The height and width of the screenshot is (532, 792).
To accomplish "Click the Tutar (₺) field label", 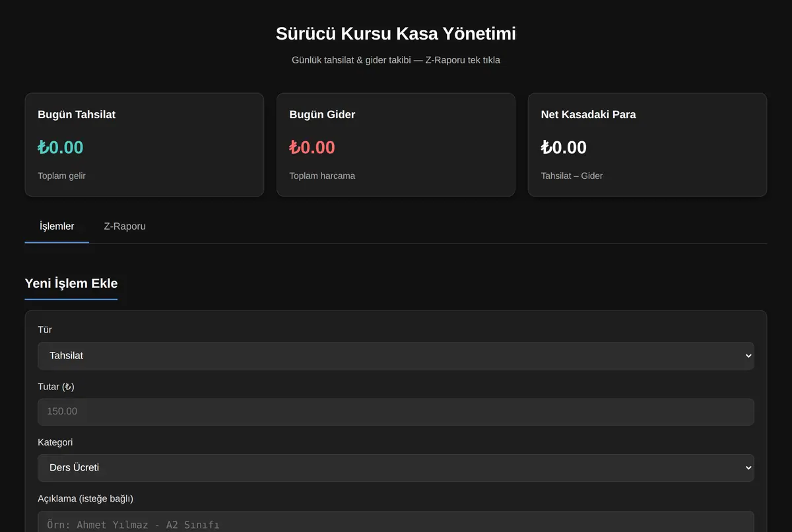I will [x=56, y=387].
